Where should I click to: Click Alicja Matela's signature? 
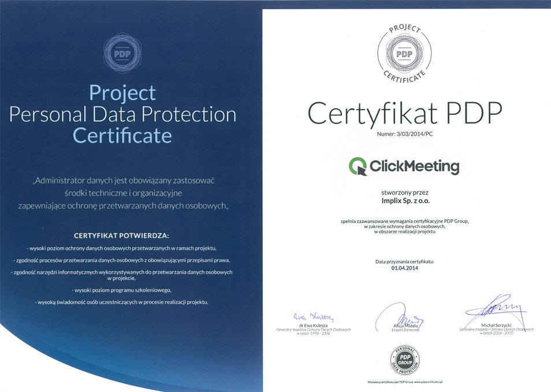click(399, 318)
